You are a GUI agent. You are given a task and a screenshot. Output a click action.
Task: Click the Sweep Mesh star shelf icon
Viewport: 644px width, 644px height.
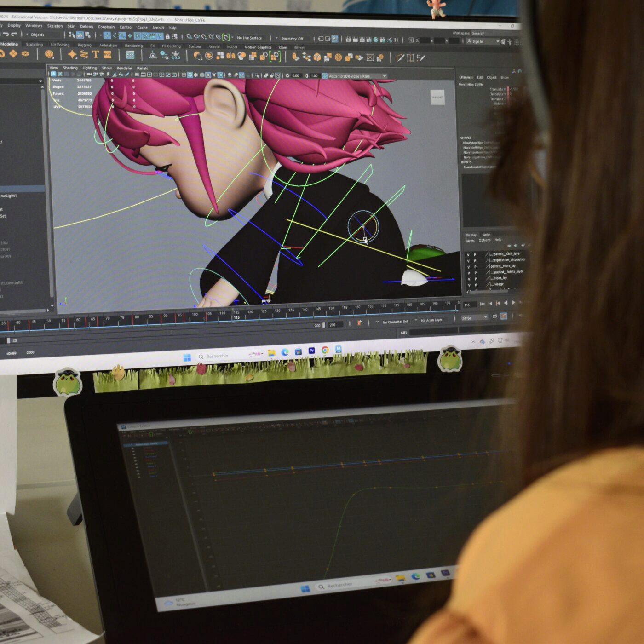72,55
